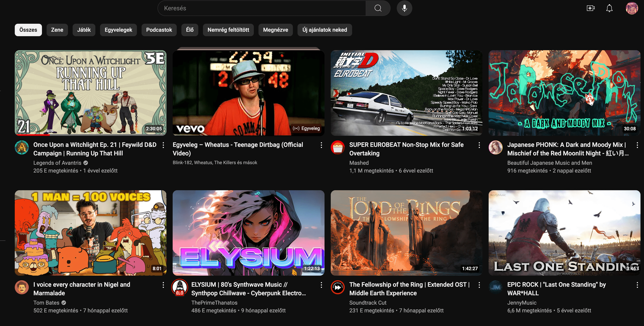
Task: Toggle the Élő filter chip
Action: pos(190,30)
